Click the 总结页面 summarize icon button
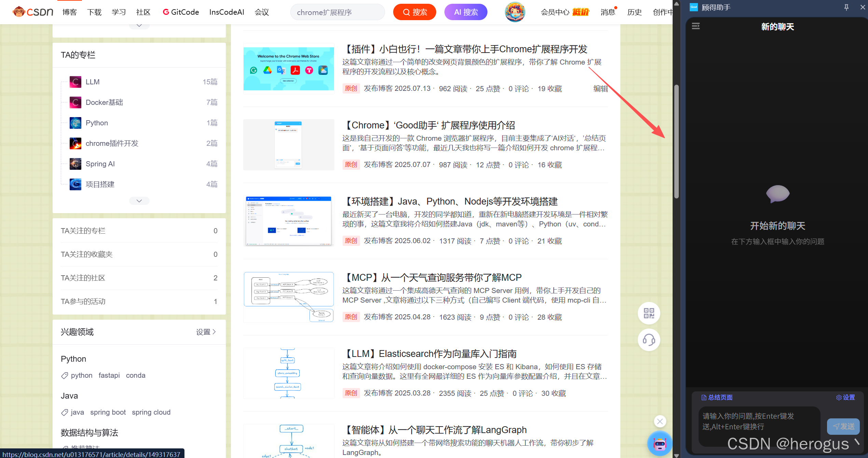The width and height of the screenshot is (868, 458). click(x=717, y=397)
